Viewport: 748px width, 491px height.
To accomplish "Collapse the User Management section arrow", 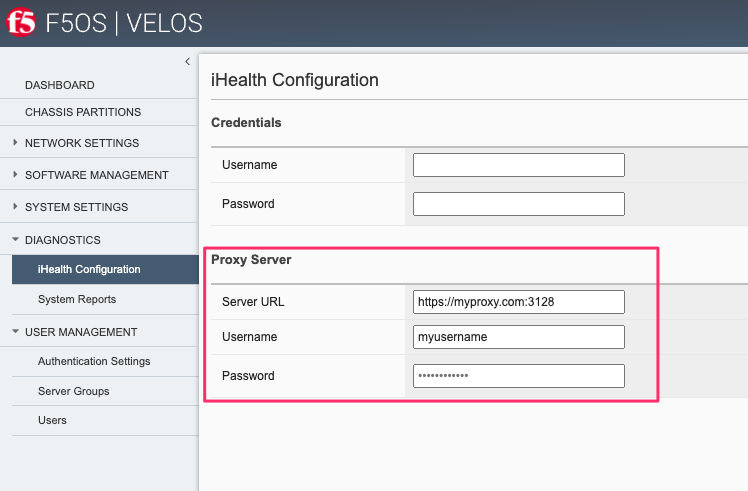I will [15, 331].
